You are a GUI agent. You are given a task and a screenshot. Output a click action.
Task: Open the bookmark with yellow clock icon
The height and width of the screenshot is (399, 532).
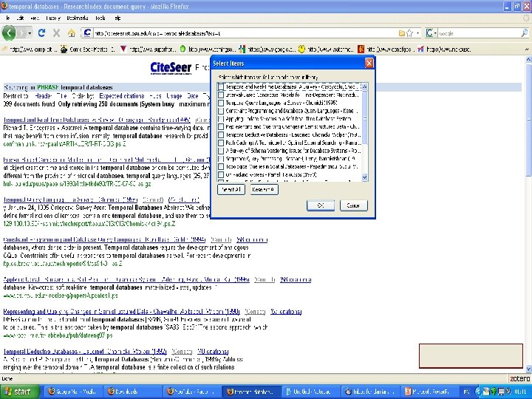click(x=327, y=50)
